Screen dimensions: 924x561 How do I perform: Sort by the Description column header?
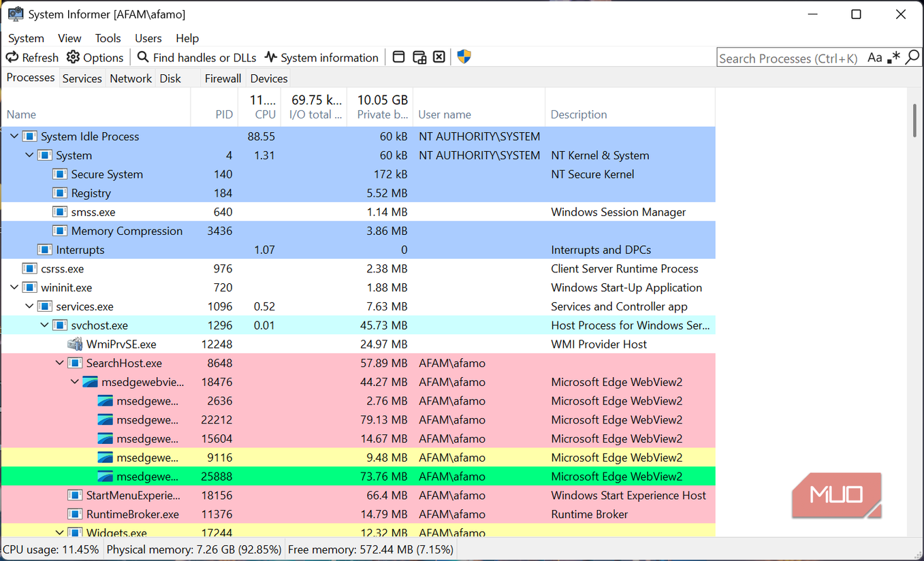click(x=630, y=108)
